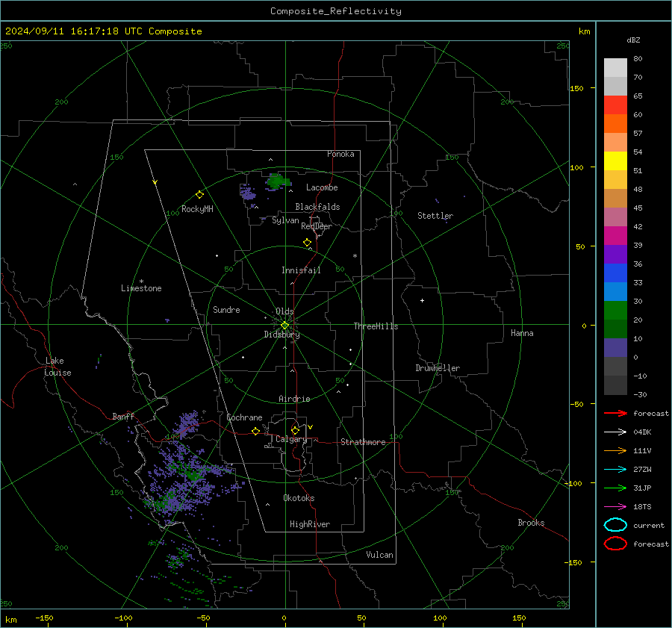The height and width of the screenshot is (628, 672).
Task: Click the Hanna label
Action: (x=522, y=333)
